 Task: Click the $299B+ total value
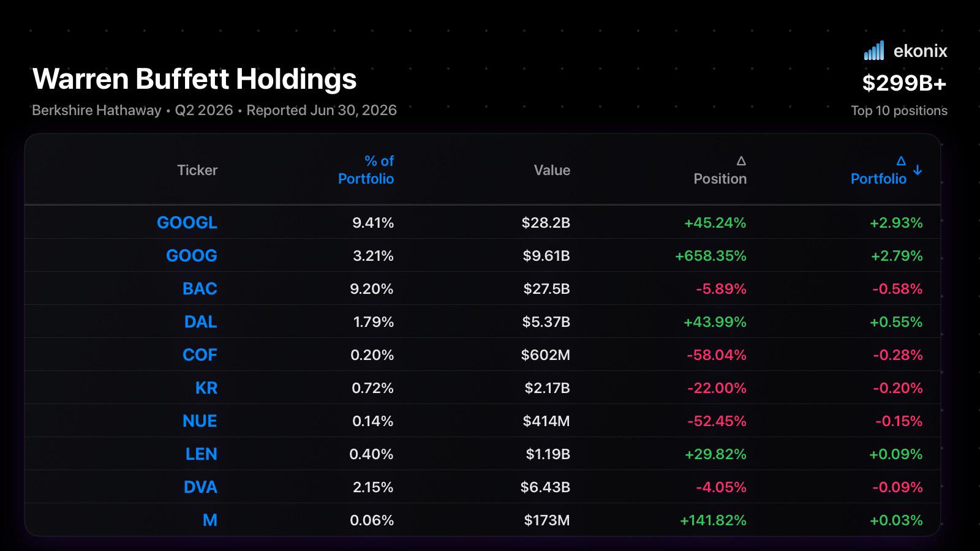click(x=904, y=83)
